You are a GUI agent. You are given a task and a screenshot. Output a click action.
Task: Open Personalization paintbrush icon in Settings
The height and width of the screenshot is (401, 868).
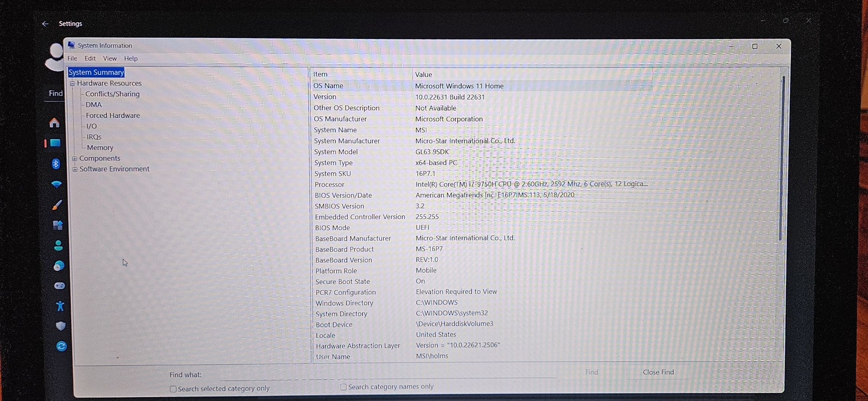(x=57, y=205)
